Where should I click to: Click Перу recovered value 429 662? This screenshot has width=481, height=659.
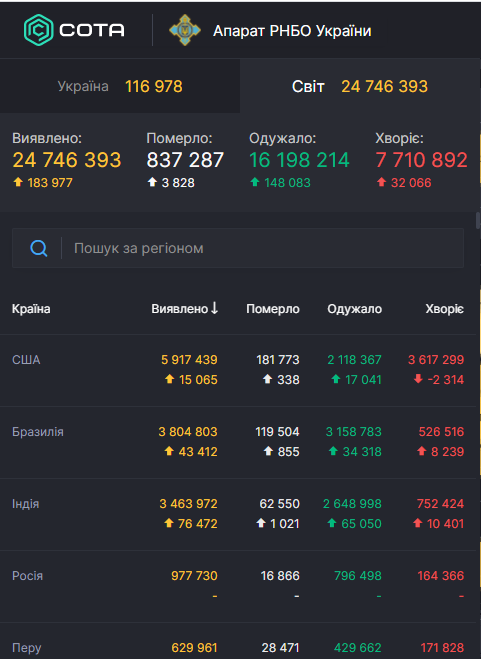[x=358, y=648]
